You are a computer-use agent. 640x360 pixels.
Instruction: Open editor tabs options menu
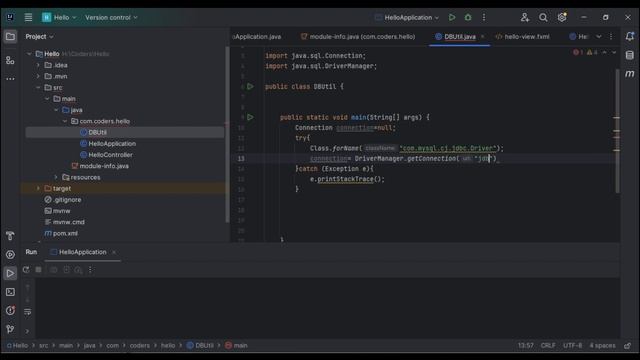(611, 37)
